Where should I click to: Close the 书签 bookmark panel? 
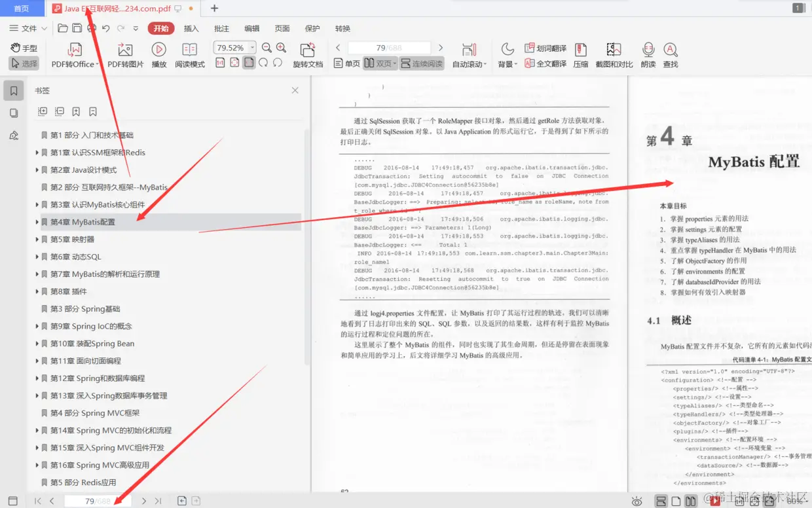[295, 90]
